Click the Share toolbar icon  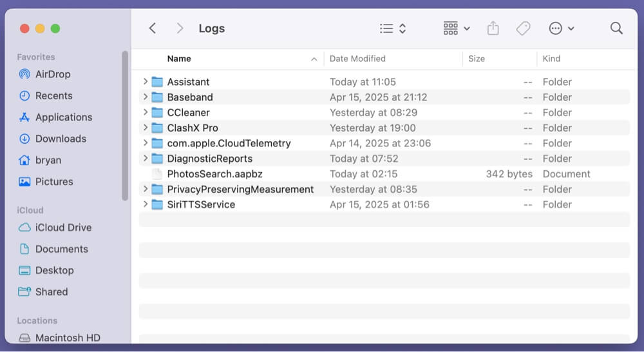coord(493,28)
